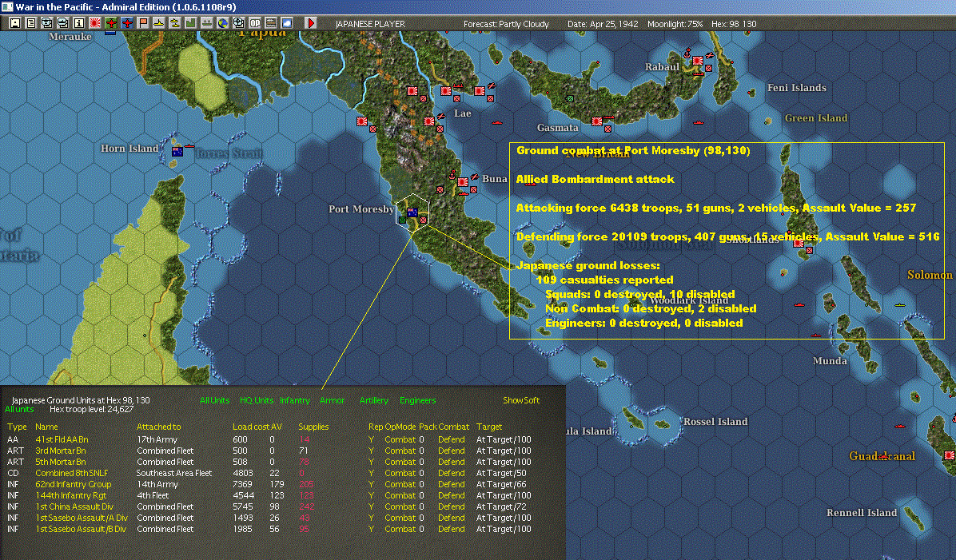Filter list by Engineers
This screenshot has height=560, width=956.
(417, 400)
